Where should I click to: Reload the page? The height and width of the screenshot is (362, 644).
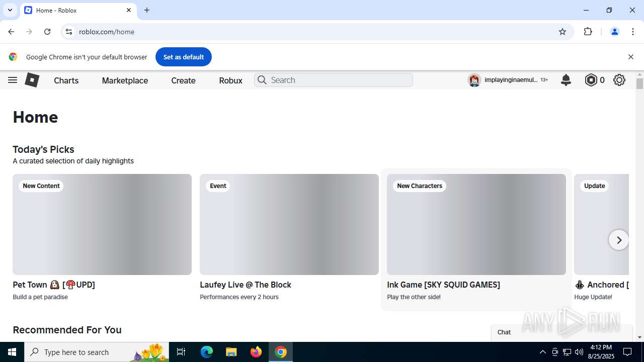tap(47, 32)
